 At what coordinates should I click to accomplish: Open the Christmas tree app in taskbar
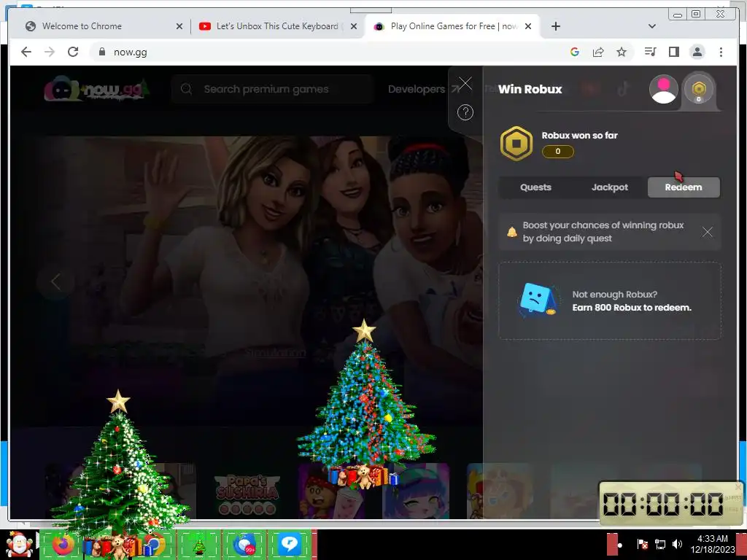tap(199, 545)
